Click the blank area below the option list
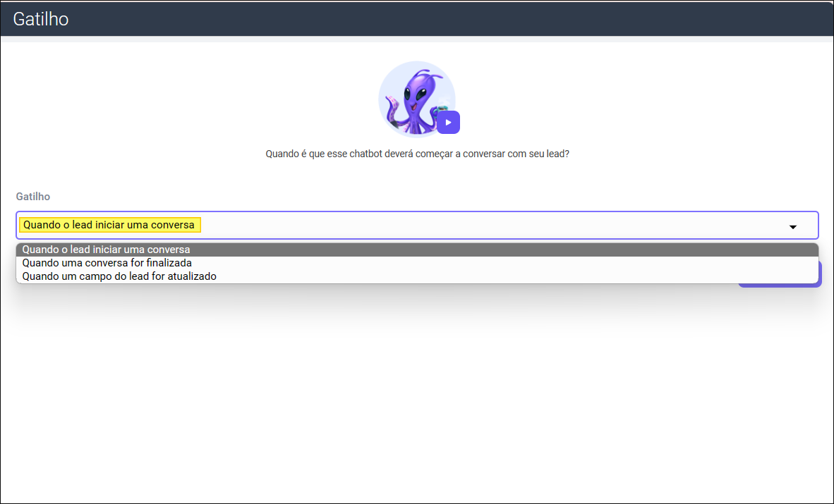834x504 pixels. click(x=416, y=388)
